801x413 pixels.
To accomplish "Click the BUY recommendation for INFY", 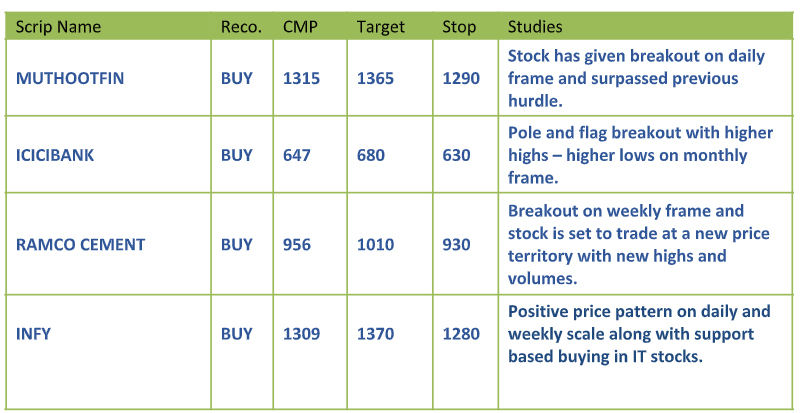I will coord(237,334).
